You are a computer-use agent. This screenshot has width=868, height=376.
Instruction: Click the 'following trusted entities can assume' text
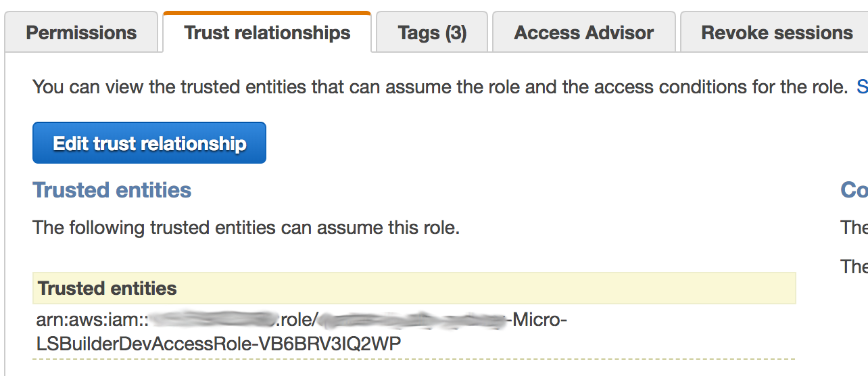[x=246, y=227]
